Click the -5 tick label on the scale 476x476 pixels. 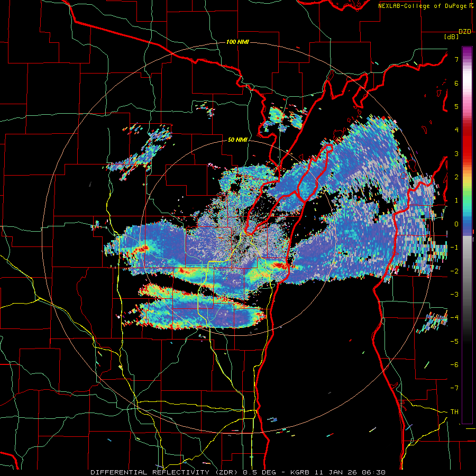[454, 341]
